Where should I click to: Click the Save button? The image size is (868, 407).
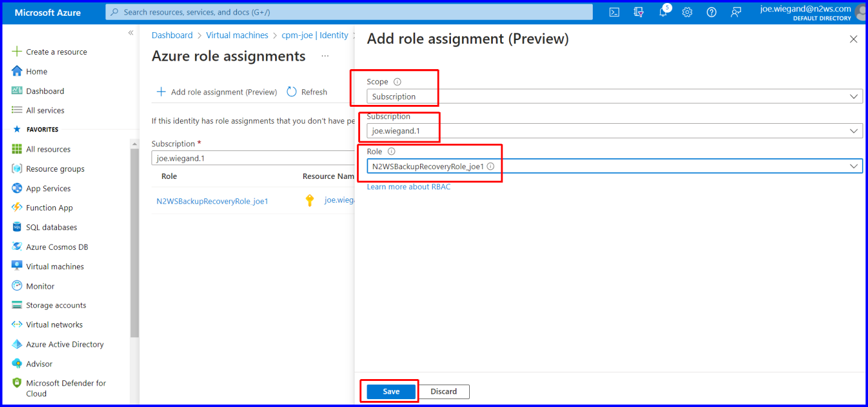(x=391, y=392)
